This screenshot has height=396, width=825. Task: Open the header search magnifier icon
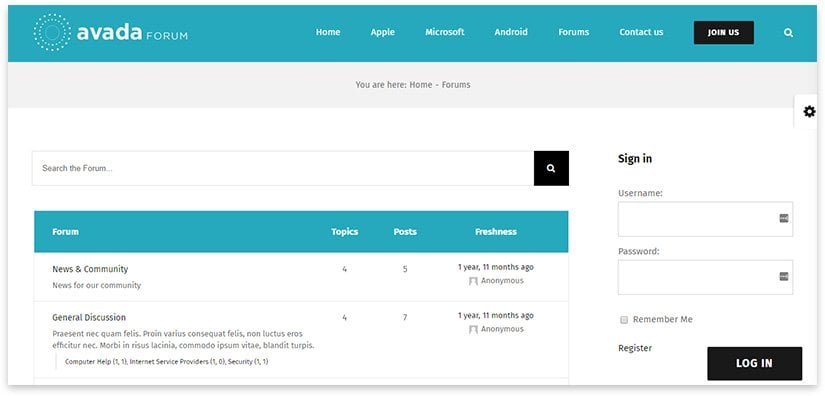pos(788,33)
